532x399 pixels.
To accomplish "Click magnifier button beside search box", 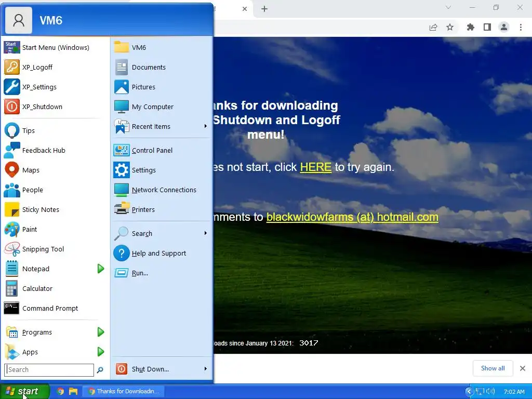I will coord(100,370).
